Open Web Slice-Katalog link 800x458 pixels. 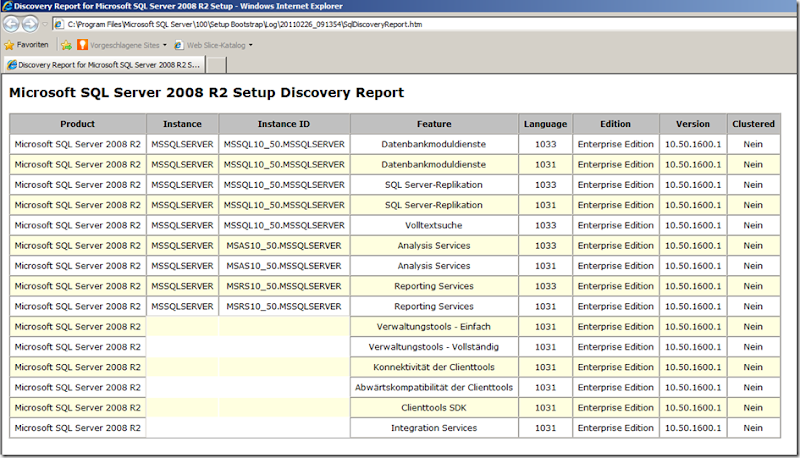216,45
